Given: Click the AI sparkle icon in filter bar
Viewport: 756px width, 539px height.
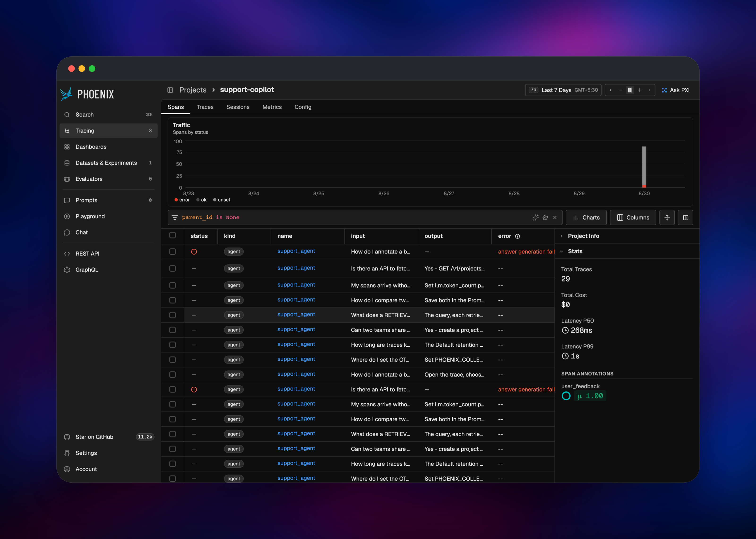Looking at the screenshot, I should (x=535, y=217).
